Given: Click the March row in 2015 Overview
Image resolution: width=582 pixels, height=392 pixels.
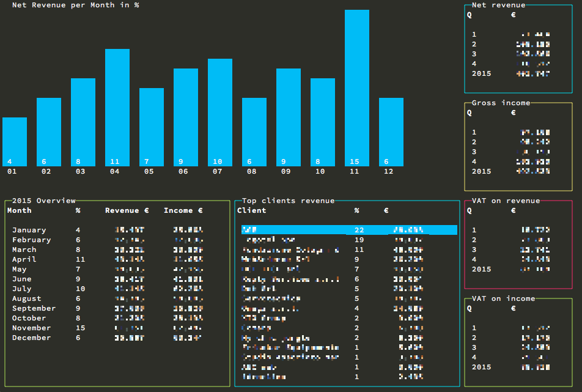Looking at the screenshot, I should coord(108,250).
